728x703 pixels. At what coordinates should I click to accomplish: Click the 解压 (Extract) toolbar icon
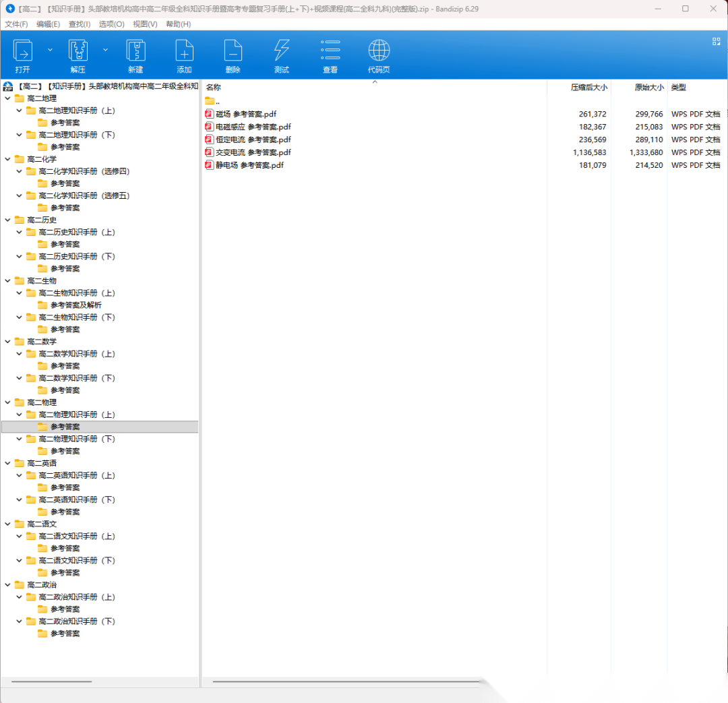[78, 51]
